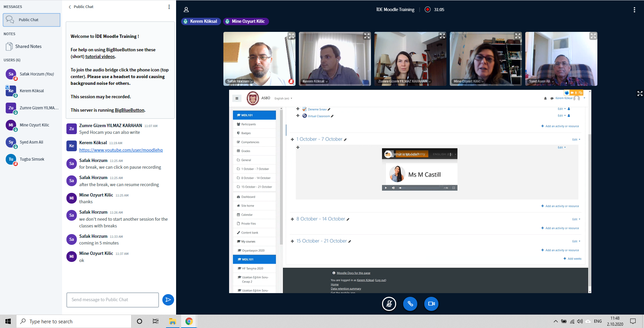The height and width of the screenshot is (328, 644).
Task: Click the unmute microphone button
Action: 389,304
